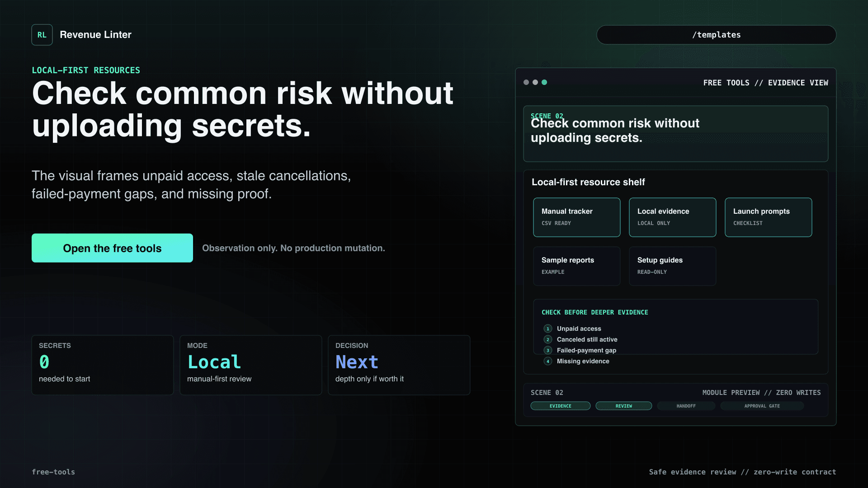Click the Revenue Linter brand name
868x488 pixels.
pyautogui.click(x=95, y=35)
